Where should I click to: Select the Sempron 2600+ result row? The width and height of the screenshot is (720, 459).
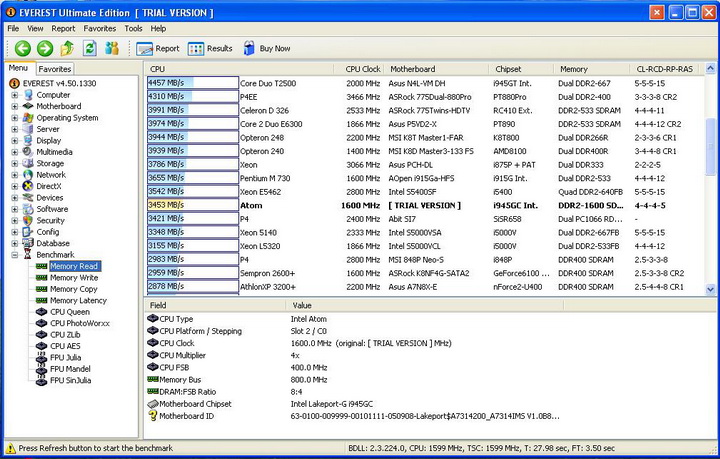pyautogui.click(x=425, y=273)
